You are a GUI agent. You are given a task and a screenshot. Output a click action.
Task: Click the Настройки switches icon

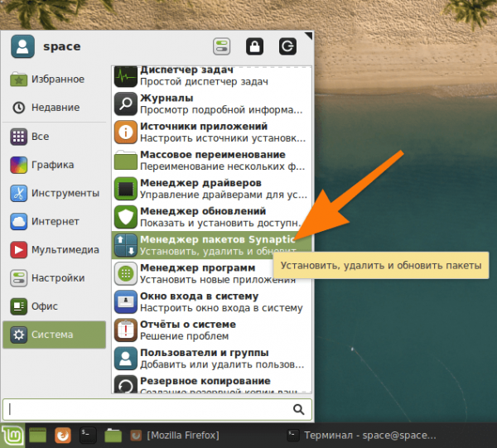coord(19,278)
